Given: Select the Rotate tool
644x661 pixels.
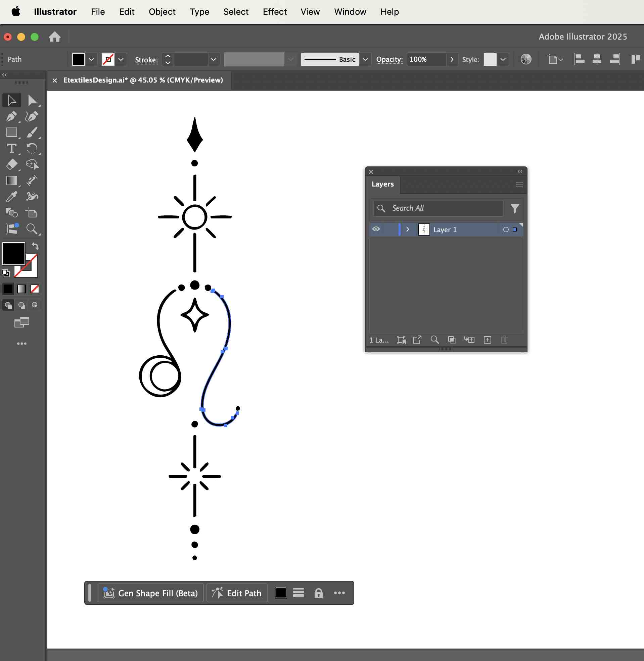Looking at the screenshot, I should pyautogui.click(x=32, y=148).
